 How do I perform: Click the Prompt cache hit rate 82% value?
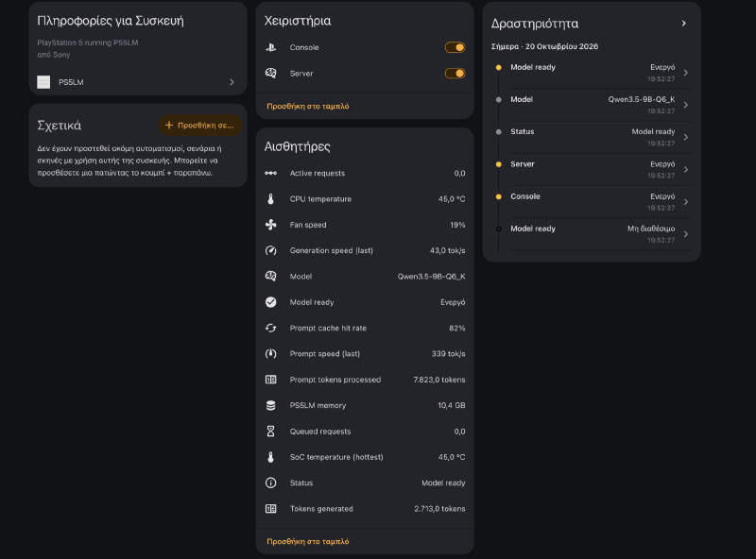(x=457, y=328)
